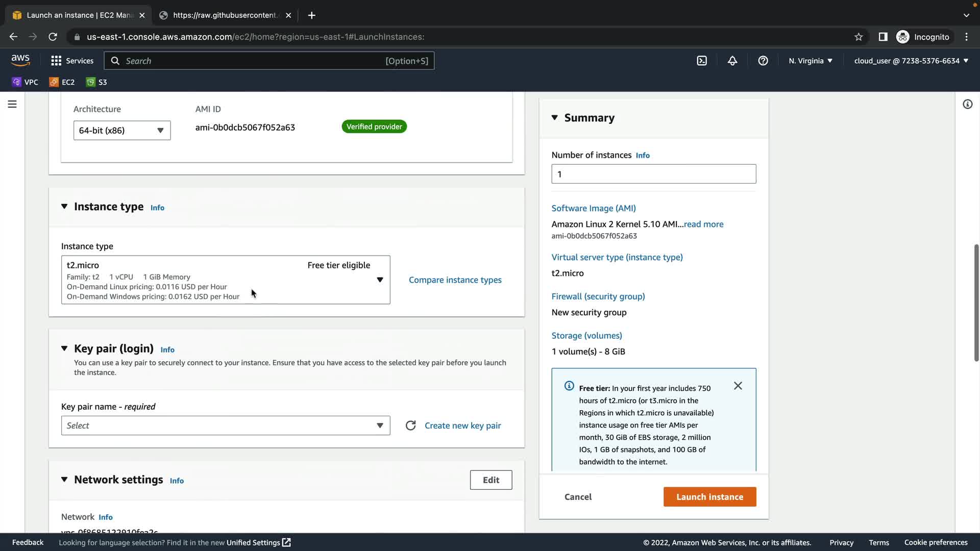Image resolution: width=980 pixels, height=551 pixels.
Task: Collapse the Summary panel
Action: (x=555, y=118)
